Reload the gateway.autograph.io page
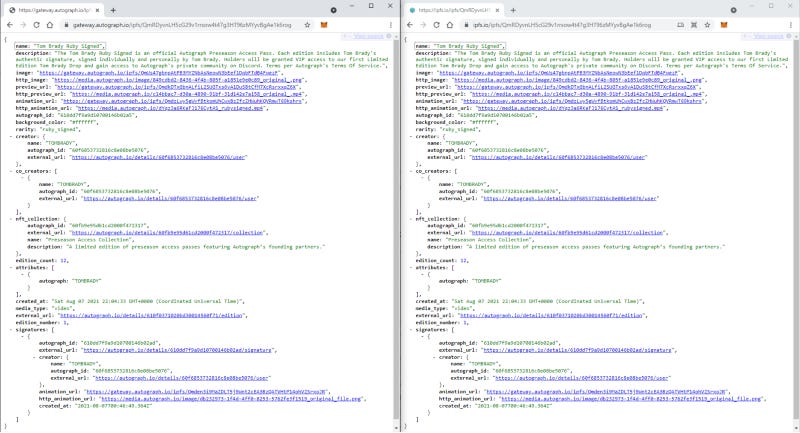 (36, 24)
